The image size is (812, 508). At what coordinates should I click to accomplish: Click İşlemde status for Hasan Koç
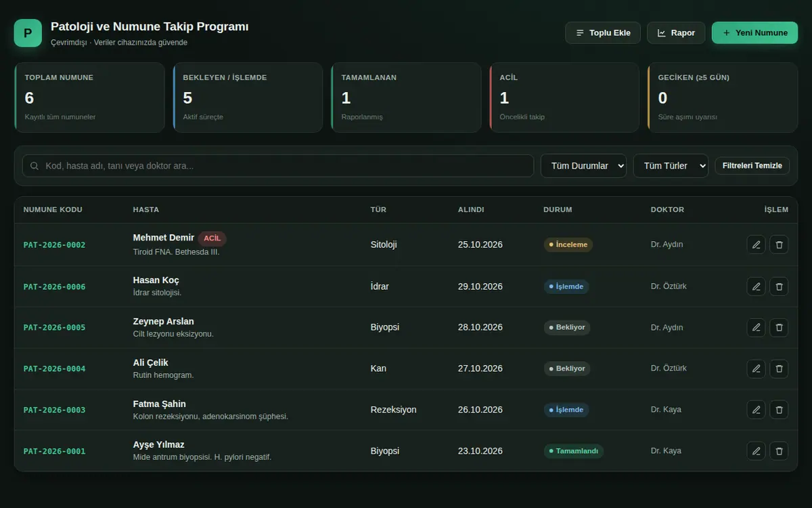pyautogui.click(x=566, y=287)
